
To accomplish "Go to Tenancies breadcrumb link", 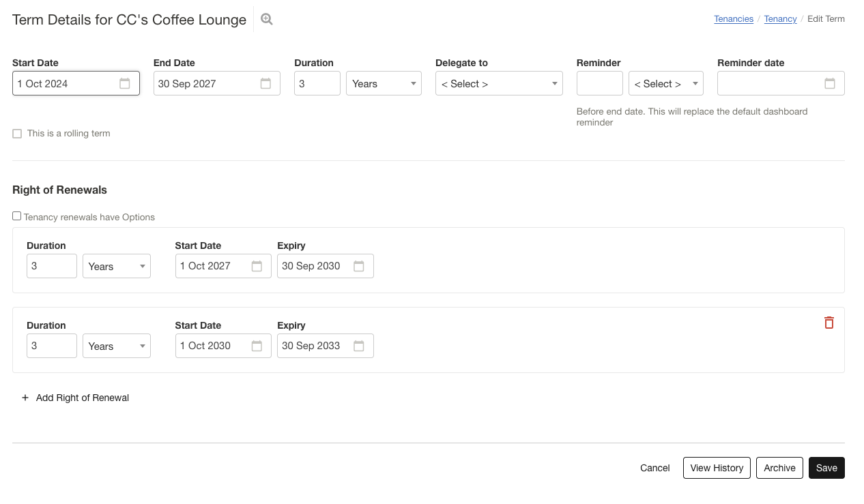I will (x=734, y=19).
